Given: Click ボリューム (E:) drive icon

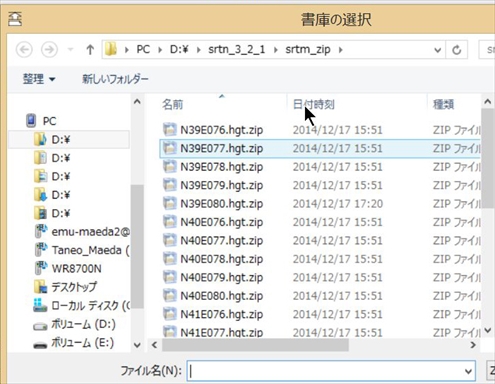Looking at the screenshot, I should pyautogui.click(x=40, y=345).
